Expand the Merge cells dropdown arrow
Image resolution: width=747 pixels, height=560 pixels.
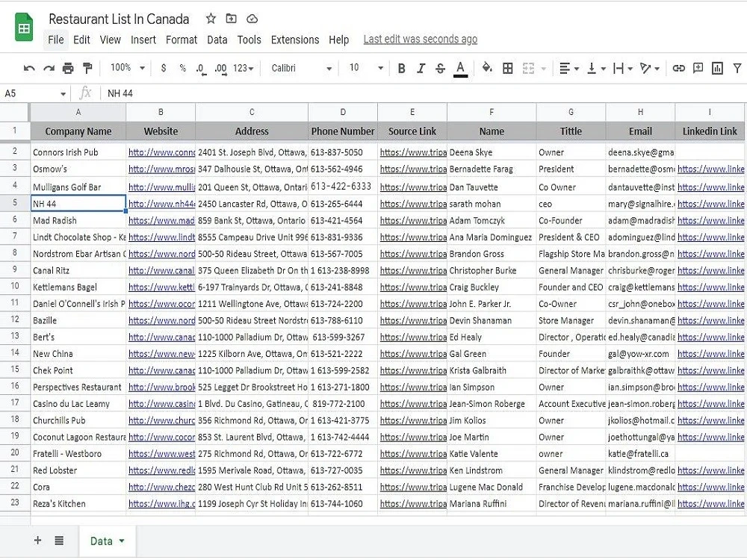[544, 69]
